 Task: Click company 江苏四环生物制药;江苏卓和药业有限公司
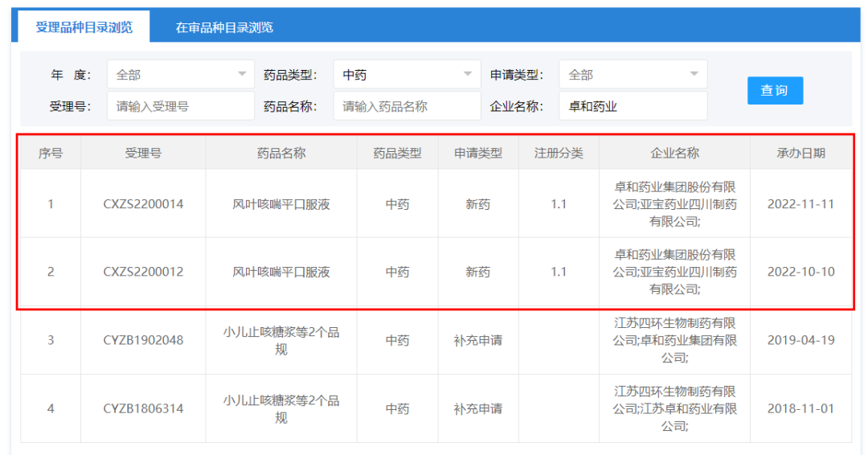pyautogui.click(x=675, y=409)
